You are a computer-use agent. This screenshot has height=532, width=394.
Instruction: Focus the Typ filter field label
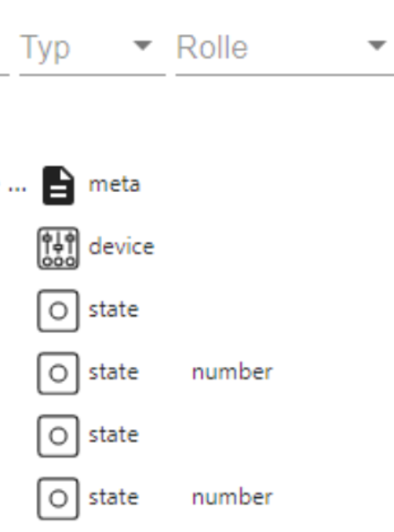point(46,48)
